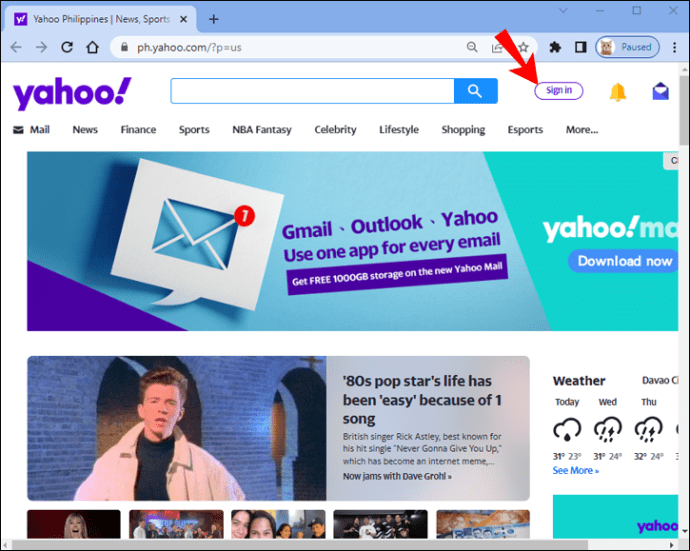The width and height of the screenshot is (690, 551).
Task: Reload the page with refresh icon
Action: (67, 47)
